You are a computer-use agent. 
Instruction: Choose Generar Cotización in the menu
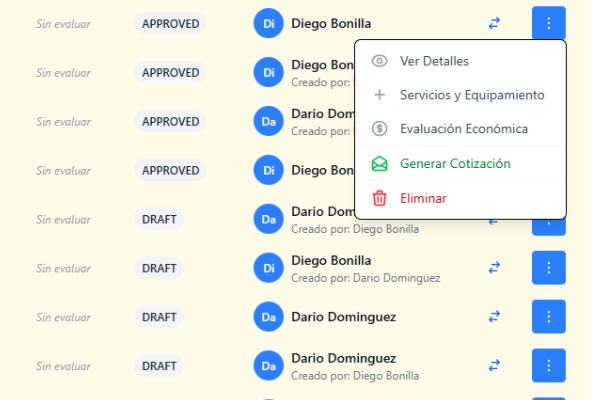click(x=455, y=163)
